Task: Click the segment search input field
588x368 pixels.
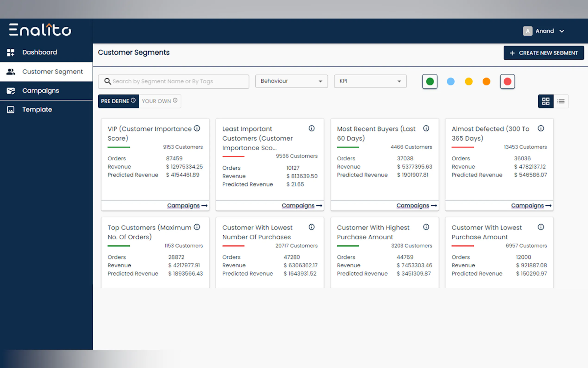Action: point(174,81)
